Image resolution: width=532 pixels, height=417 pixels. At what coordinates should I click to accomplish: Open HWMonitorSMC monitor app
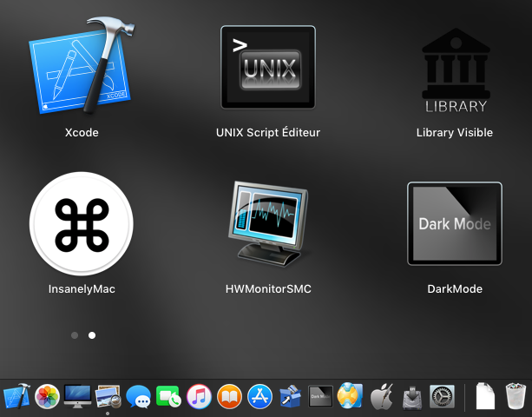(267, 224)
